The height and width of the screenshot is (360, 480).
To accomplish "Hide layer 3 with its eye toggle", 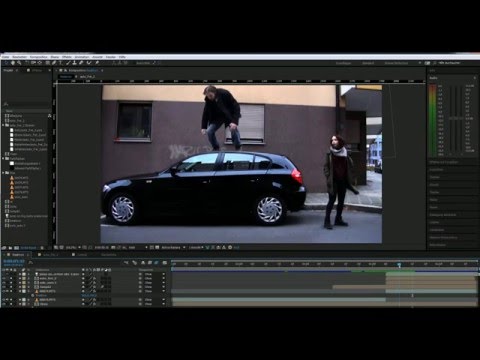I will click(4, 283).
